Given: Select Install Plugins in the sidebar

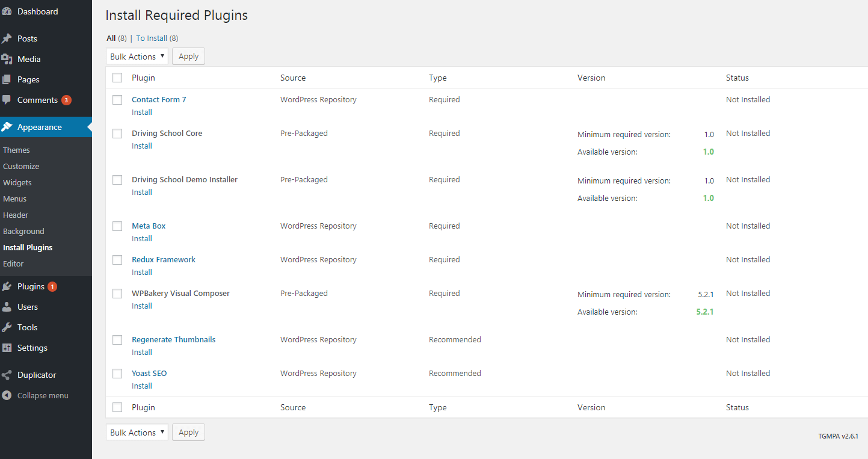Looking at the screenshot, I should 28,247.
